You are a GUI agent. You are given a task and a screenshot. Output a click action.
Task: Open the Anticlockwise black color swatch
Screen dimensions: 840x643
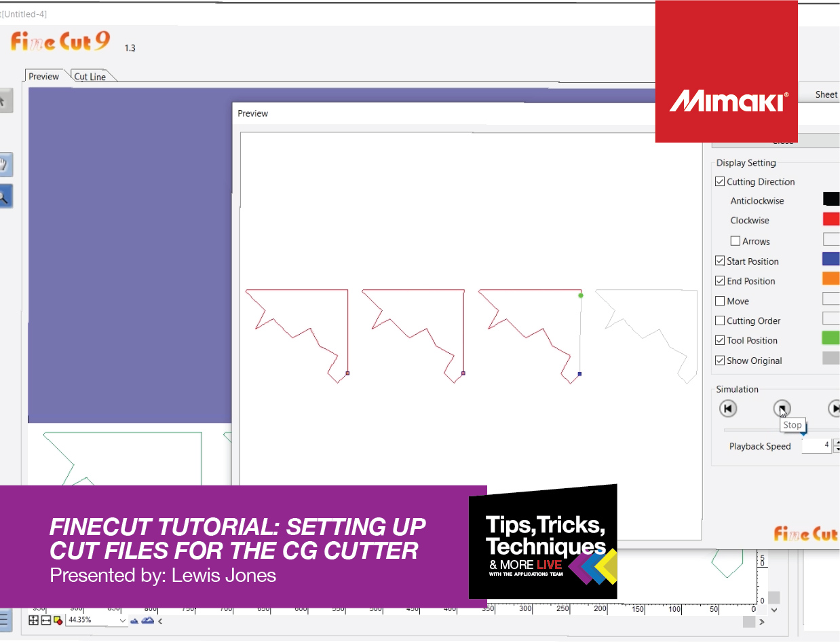(x=831, y=199)
